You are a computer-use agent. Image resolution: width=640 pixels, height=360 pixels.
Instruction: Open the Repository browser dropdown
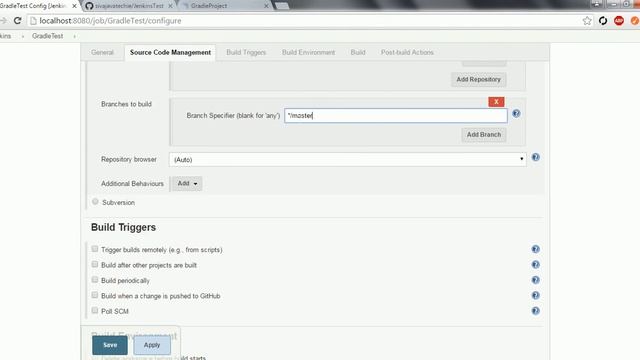348,159
